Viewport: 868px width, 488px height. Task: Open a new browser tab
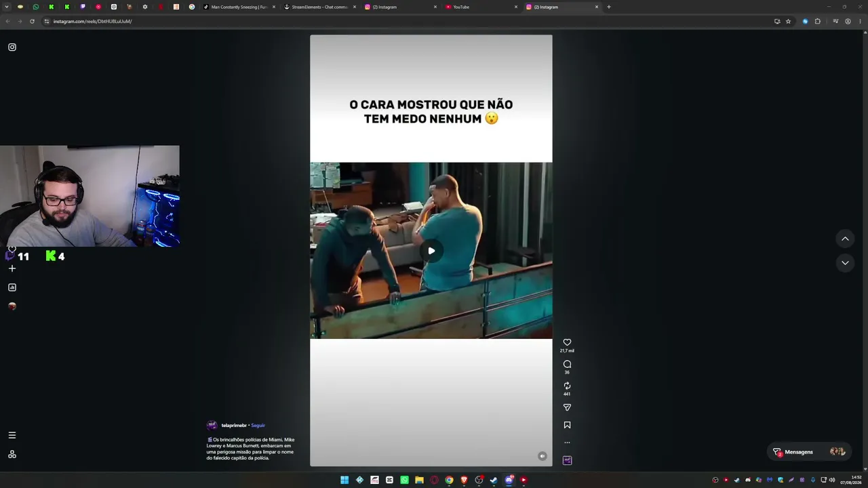[x=609, y=7]
